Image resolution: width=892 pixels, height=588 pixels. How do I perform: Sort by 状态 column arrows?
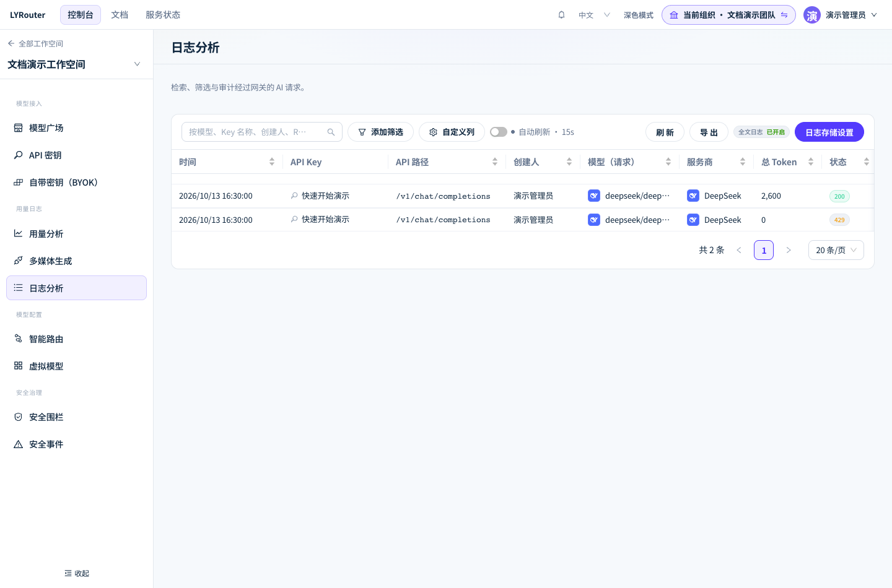[867, 162]
